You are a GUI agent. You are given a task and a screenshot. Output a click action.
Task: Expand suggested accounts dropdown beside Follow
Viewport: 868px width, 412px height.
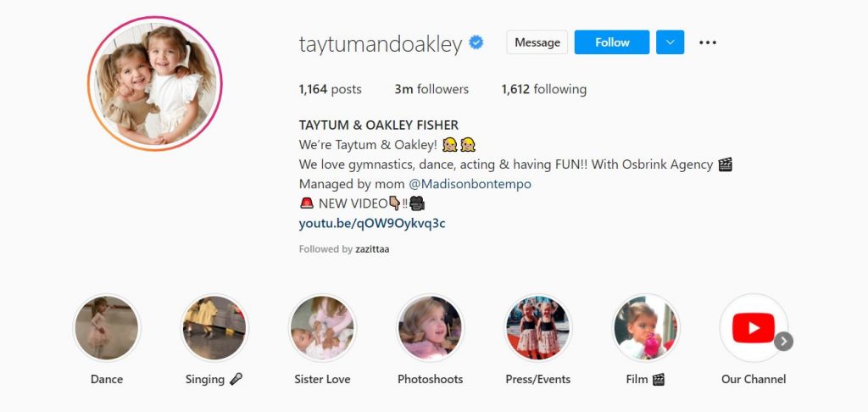tap(670, 42)
